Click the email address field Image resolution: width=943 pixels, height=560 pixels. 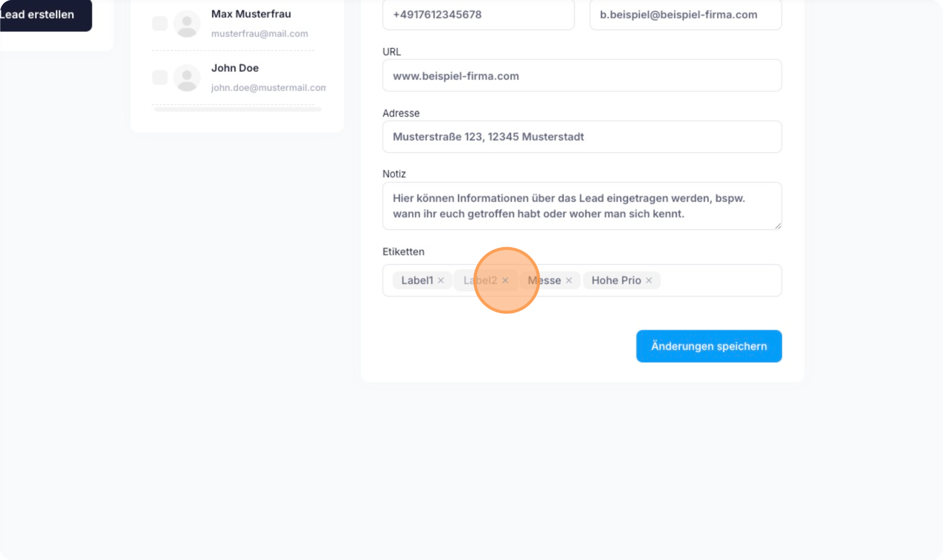coord(685,15)
